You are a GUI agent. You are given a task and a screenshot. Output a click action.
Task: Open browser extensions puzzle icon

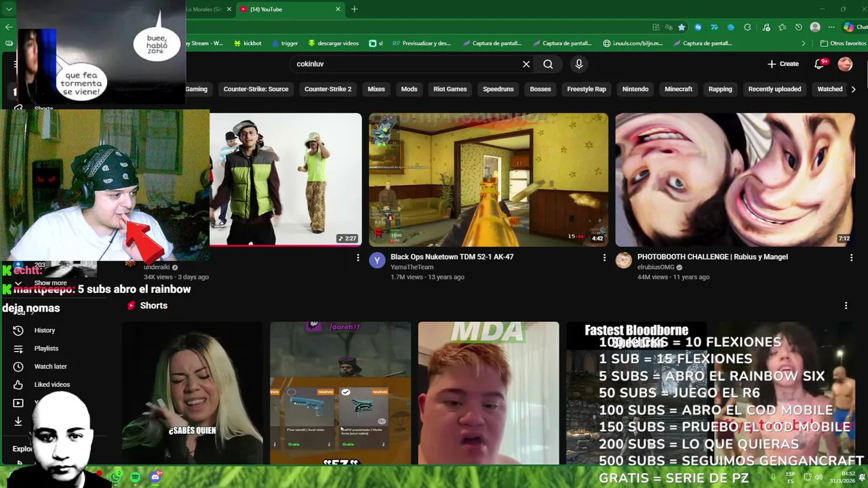747,27
